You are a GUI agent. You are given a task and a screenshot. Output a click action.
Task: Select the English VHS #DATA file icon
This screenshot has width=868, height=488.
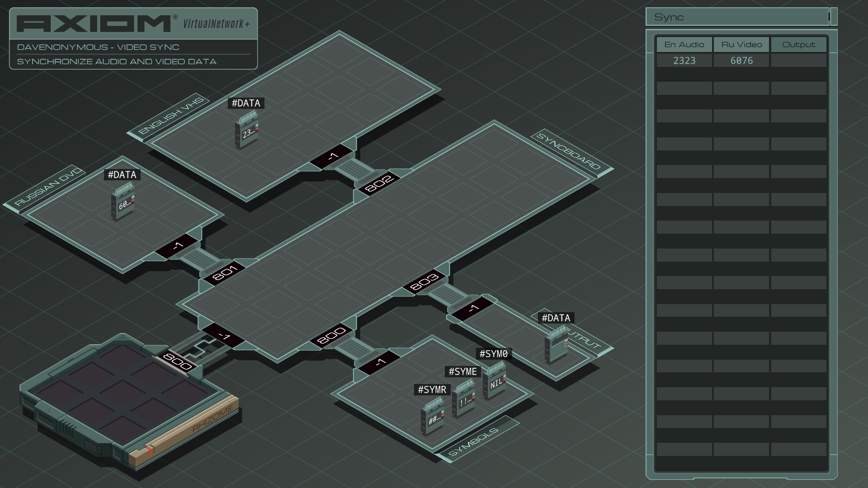tap(246, 130)
